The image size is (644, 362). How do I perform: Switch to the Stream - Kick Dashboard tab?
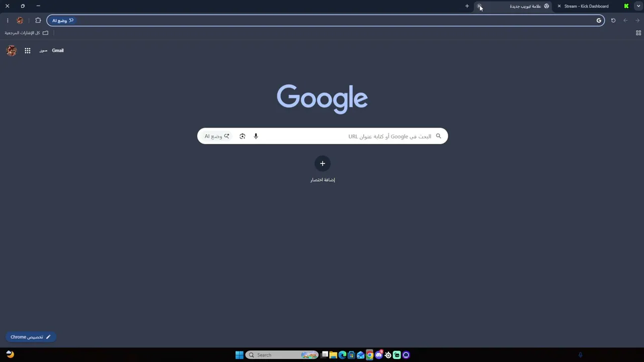coord(593,6)
